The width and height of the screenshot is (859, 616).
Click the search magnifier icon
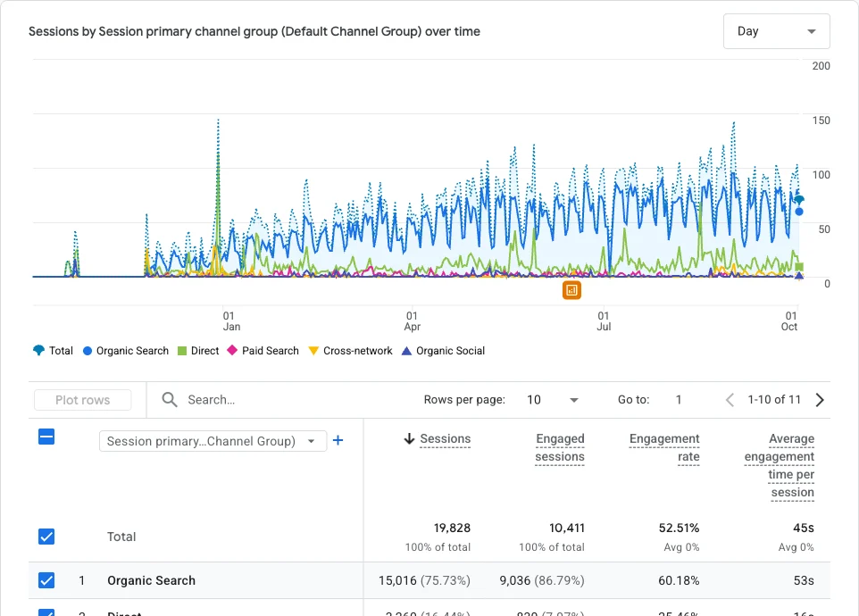click(x=170, y=400)
